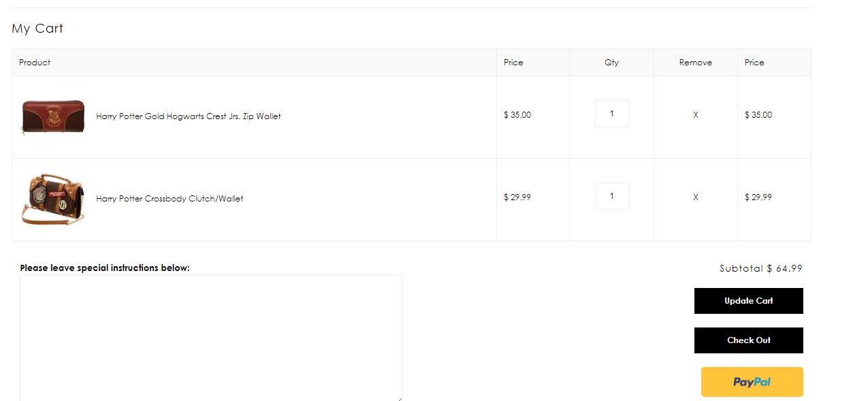Viewport: 868px width, 401px height.
Task: Focus the Crossbody Clutch quantity field
Action: pos(611,196)
